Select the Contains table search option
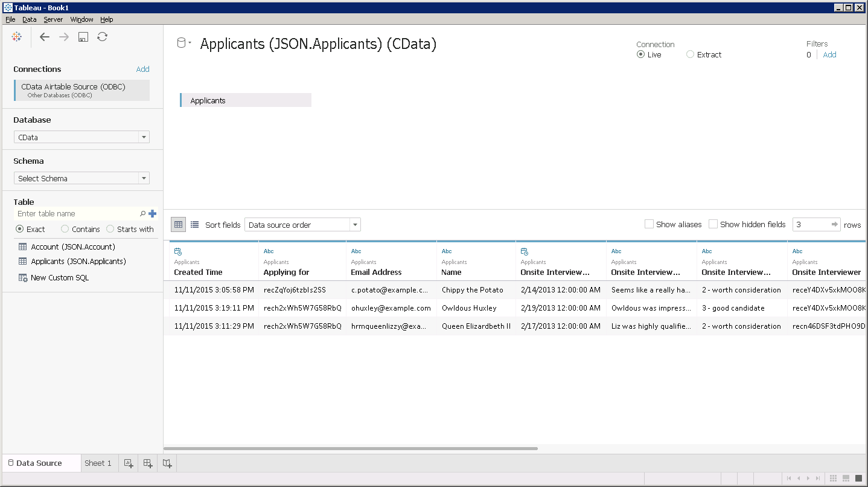Screen dimensions: 868x487 [x=65, y=229]
